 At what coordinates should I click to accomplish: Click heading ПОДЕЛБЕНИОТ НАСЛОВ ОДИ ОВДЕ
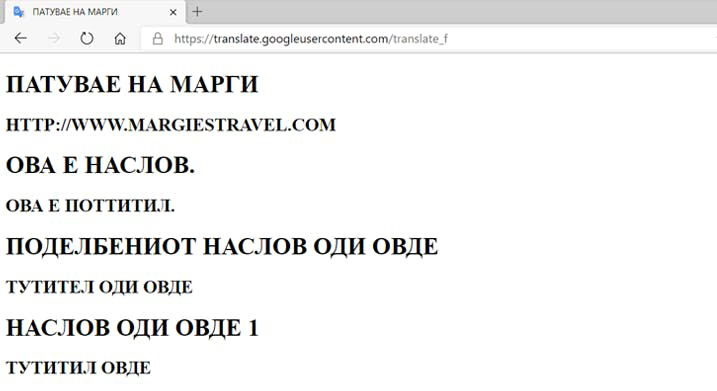pyautogui.click(x=222, y=246)
